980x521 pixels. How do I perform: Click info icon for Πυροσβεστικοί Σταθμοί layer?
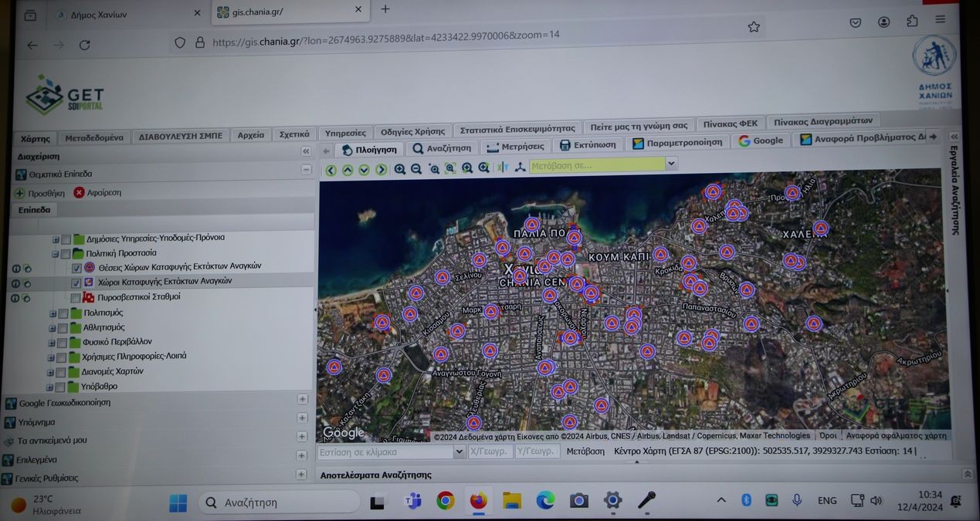(x=15, y=298)
